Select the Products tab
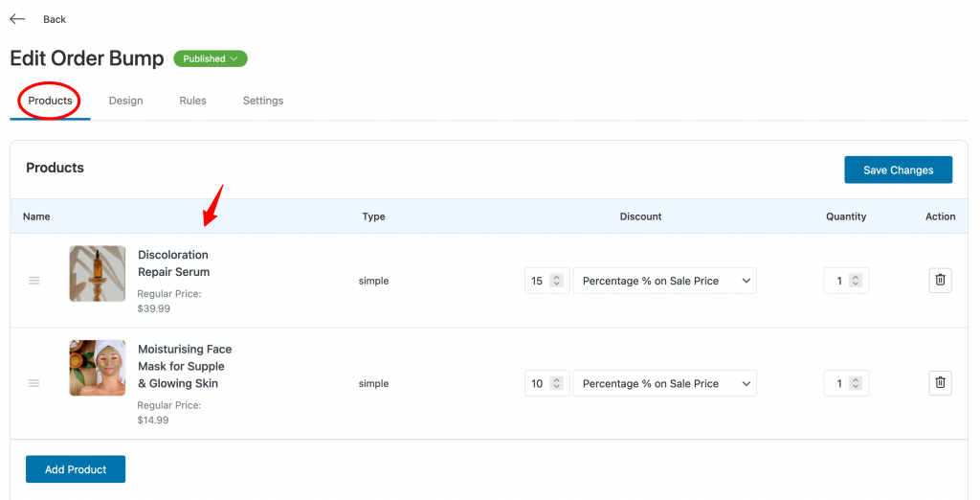980x500 pixels. coord(50,101)
